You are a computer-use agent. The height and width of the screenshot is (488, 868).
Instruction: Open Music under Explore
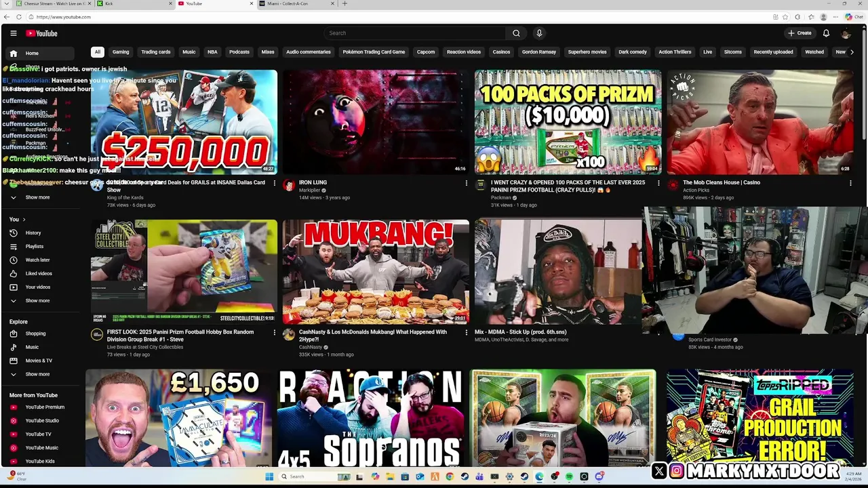(x=41, y=347)
